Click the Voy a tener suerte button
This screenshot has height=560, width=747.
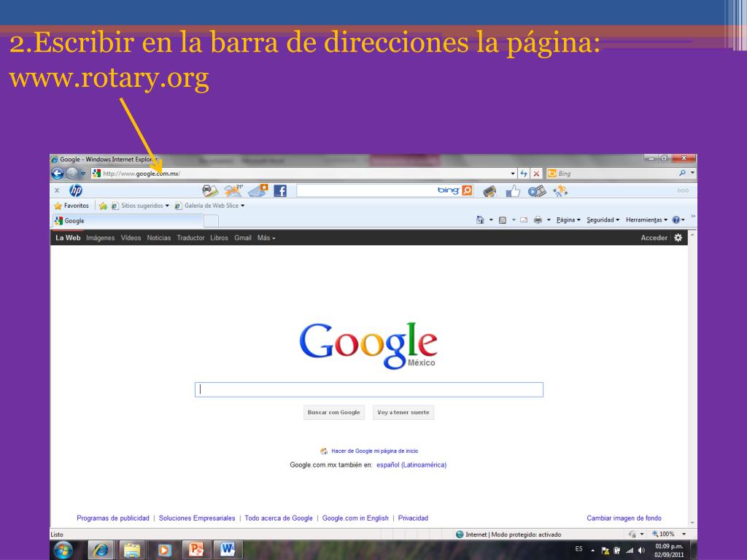click(x=403, y=413)
